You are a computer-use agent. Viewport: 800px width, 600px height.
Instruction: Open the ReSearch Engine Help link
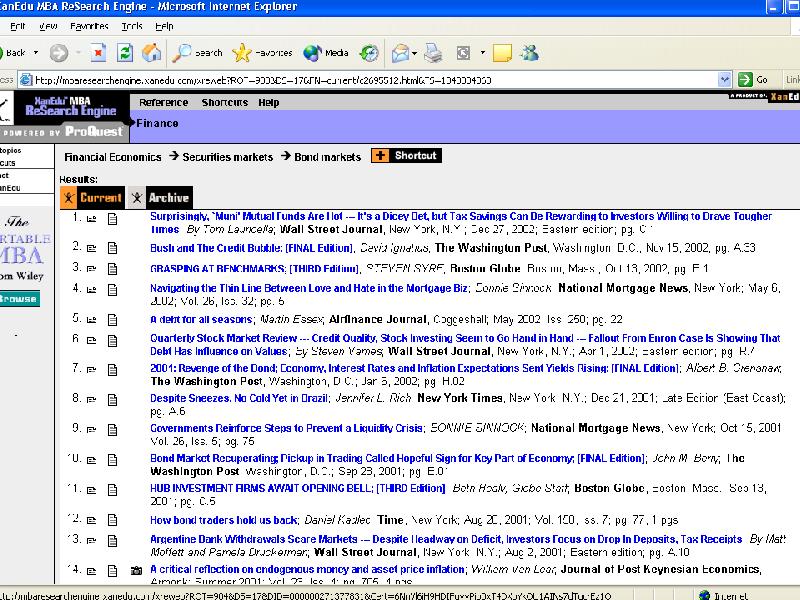(x=268, y=103)
